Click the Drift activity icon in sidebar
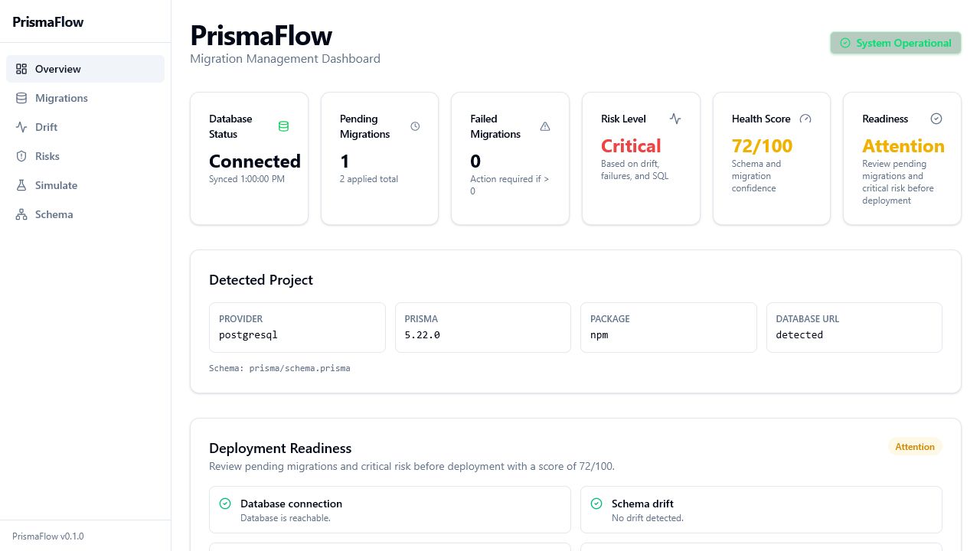 pos(21,127)
